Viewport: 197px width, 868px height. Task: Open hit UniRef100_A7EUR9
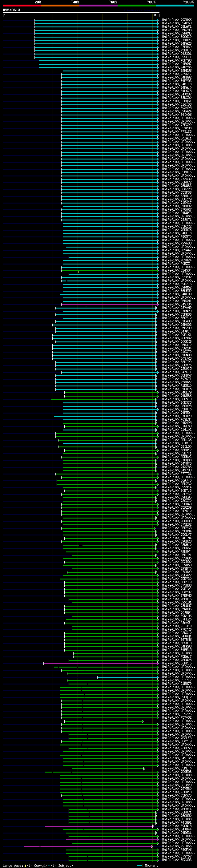coord(177,416)
